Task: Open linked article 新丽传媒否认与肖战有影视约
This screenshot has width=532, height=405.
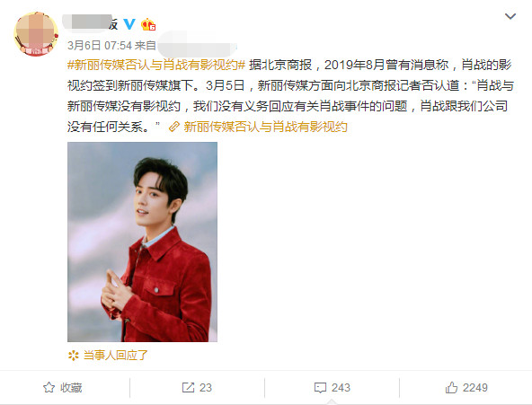Action: point(265,128)
